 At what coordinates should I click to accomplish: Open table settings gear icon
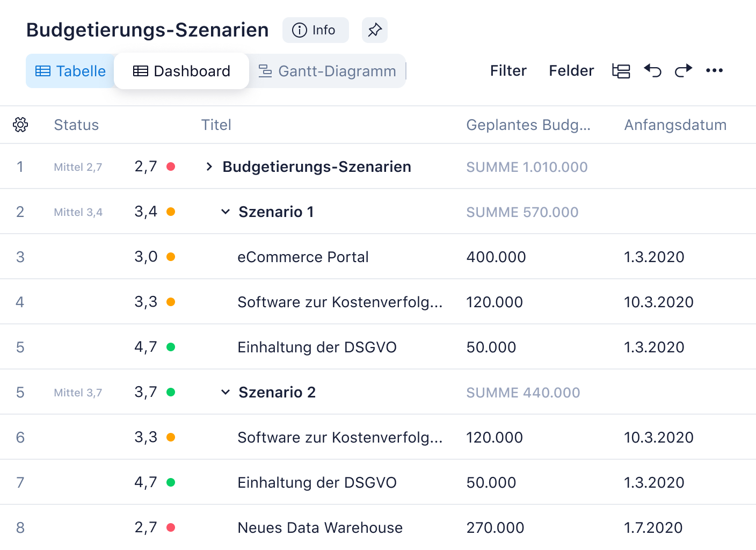(20, 125)
